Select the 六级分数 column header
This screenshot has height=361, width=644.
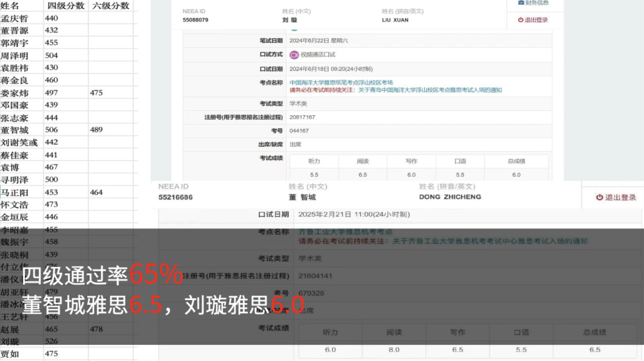[110, 5]
